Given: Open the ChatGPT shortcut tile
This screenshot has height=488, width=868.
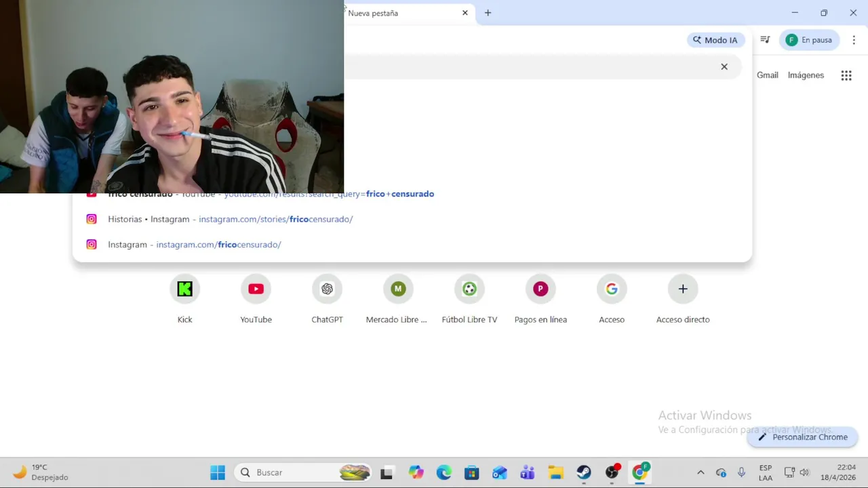Looking at the screenshot, I should click(x=327, y=298).
